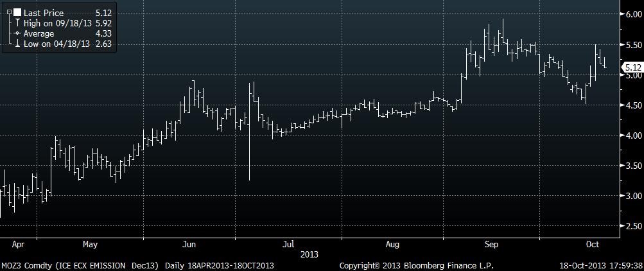Click the Low marker icon in legend
644x271 pixels.
point(17,44)
